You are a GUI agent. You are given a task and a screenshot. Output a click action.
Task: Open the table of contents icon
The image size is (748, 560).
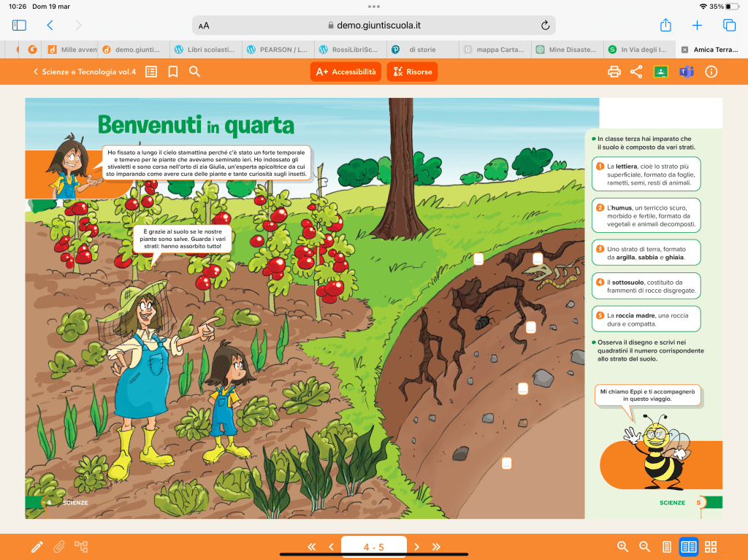(151, 72)
